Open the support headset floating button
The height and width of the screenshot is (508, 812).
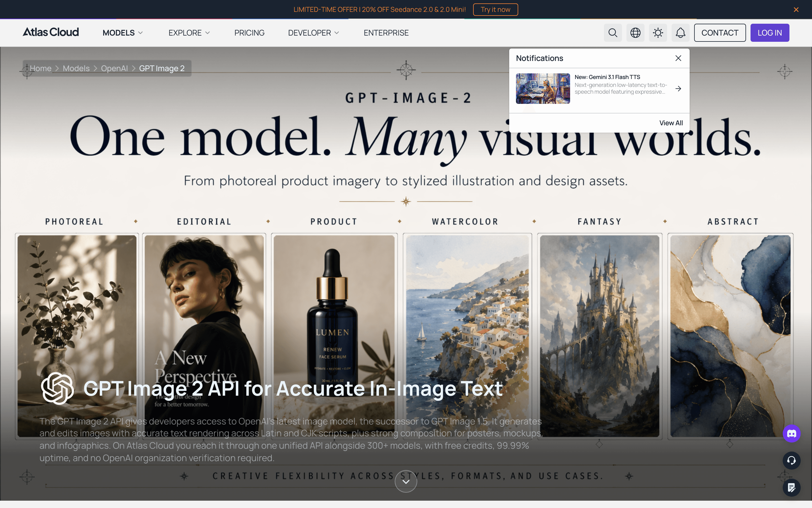pos(791,460)
